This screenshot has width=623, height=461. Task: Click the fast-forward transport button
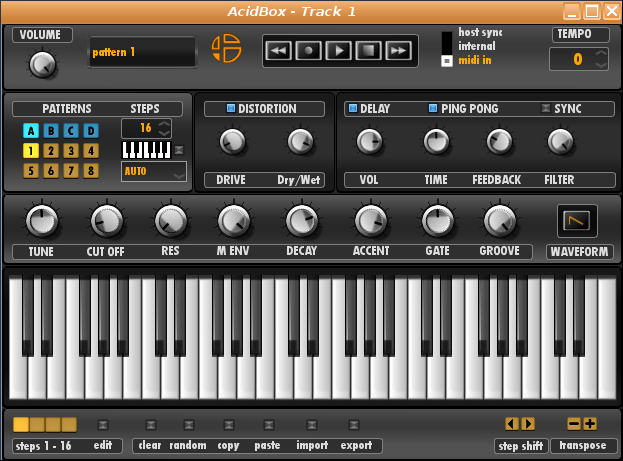click(x=399, y=50)
